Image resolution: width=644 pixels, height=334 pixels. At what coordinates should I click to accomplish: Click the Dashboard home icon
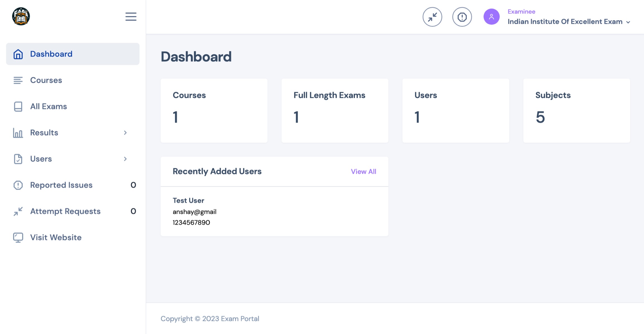click(18, 54)
